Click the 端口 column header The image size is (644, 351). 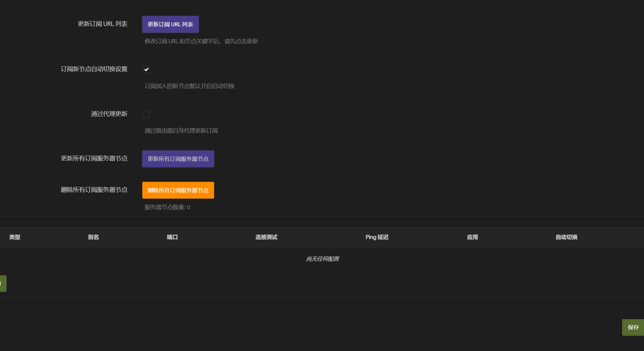pos(172,237)
